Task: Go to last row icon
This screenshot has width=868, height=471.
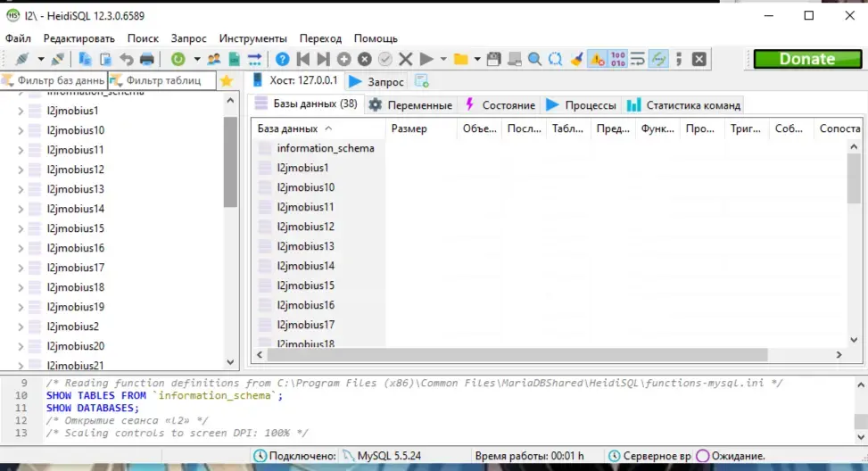Action: [323, 59]
